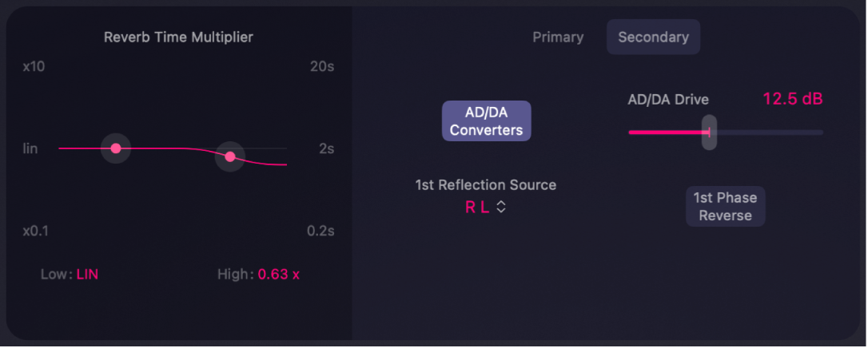Click the Low LIN multiplier value

point(87,275)
